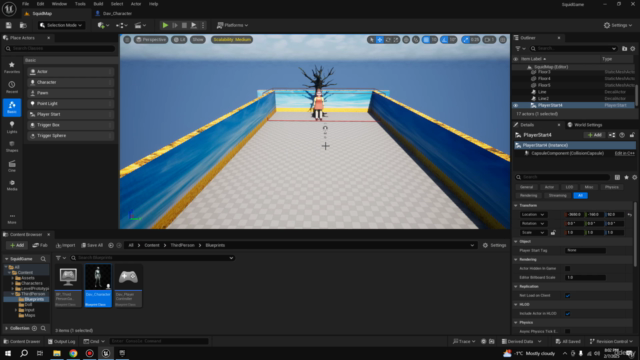Select the Shapes category icon
This screenshot has height=360, width=640.
pyautogui.click(x=12, y=147)
